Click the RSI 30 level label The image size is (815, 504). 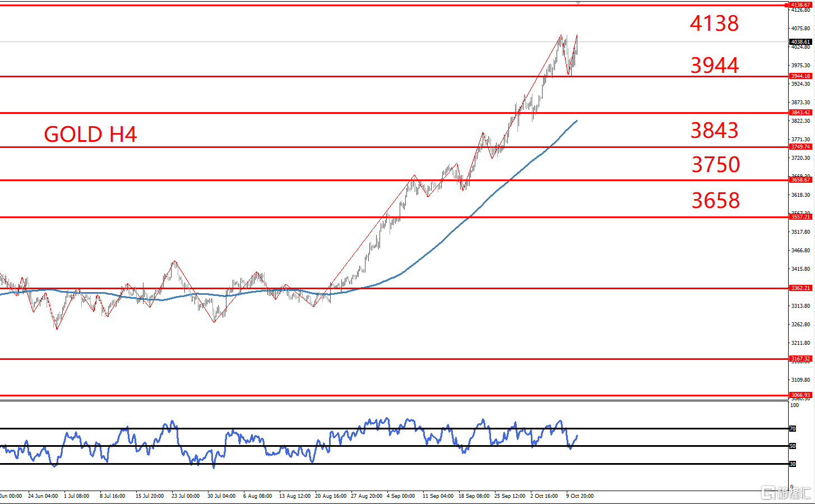[793, 464]
